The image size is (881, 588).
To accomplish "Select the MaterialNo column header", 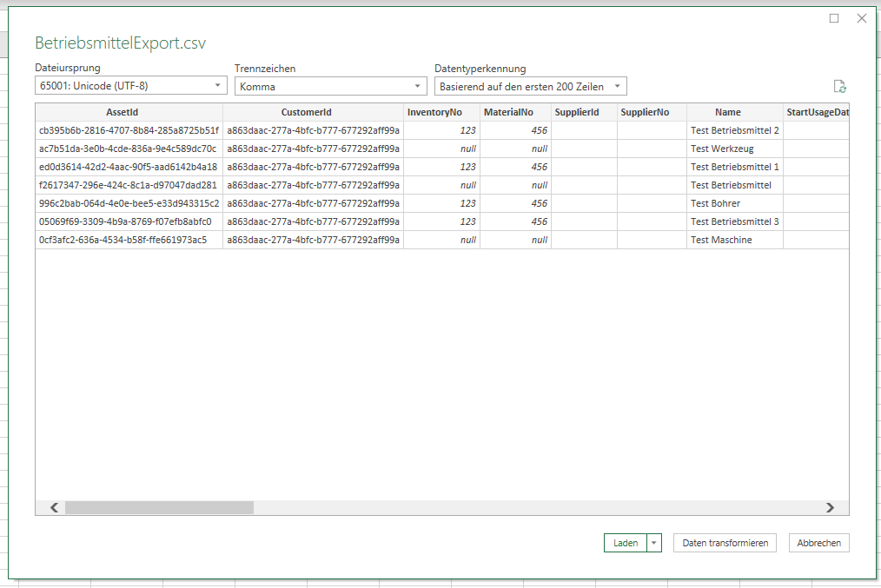I will 515,112.
